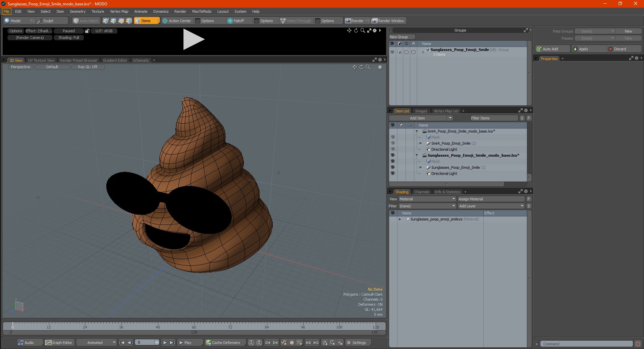Switch to Polygons selection mode icon
Screen dimensions: 644x349
point(121,21)
